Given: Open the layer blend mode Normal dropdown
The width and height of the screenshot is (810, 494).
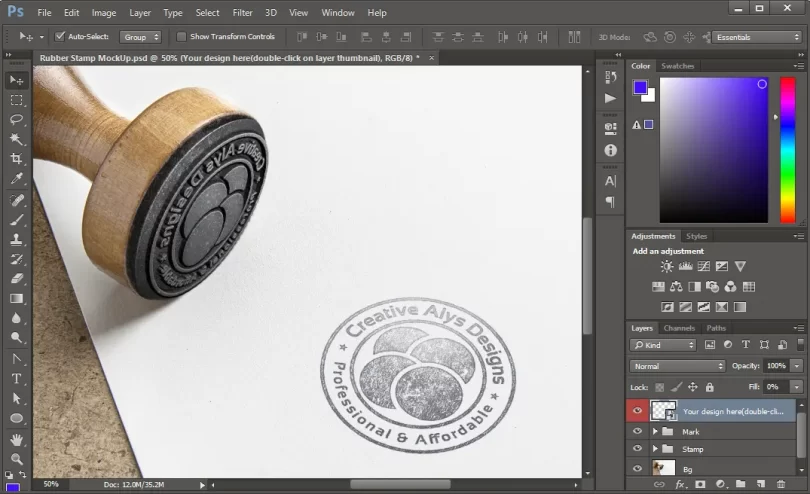Looking at the screenshot, I should 677,366.
